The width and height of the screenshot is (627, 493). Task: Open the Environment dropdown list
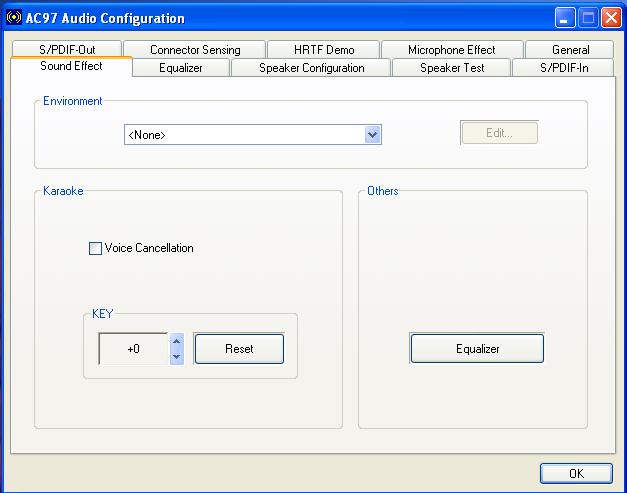click(x=372, y=135)
